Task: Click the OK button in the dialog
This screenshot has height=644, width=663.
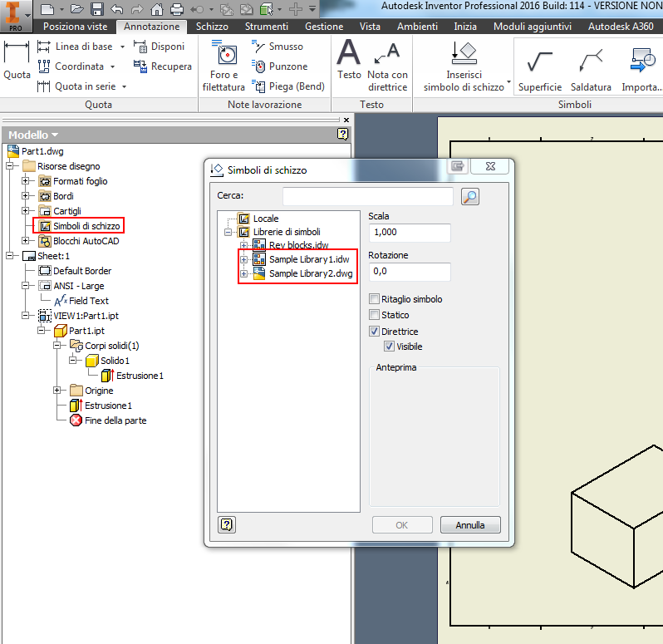Action: point(402,525)
